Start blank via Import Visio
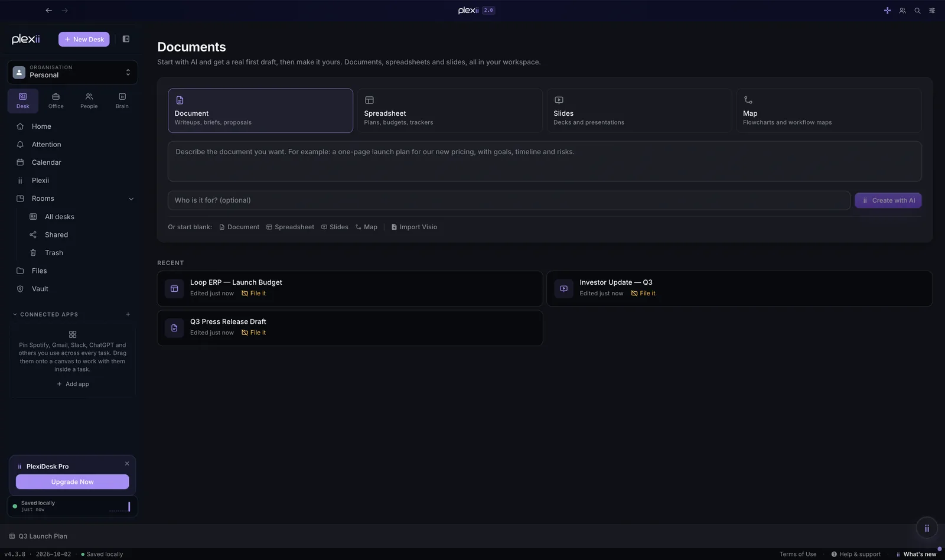Viewport: 945px width, 560px height. coord(414,227)
